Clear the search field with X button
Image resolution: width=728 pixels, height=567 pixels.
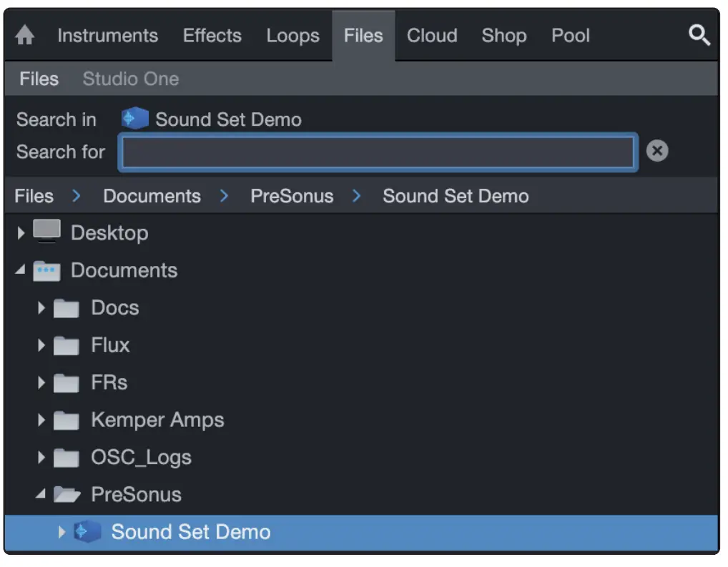tap(656, 151)
